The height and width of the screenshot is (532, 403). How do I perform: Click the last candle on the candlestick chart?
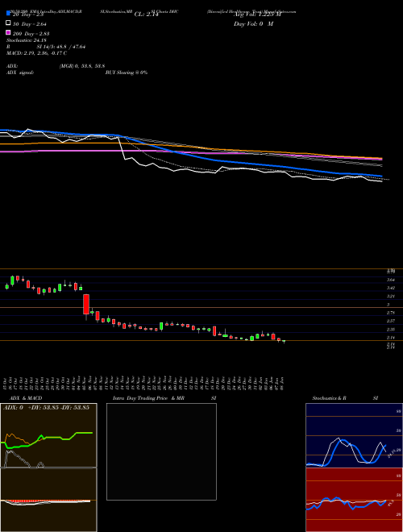click(284, 341)
